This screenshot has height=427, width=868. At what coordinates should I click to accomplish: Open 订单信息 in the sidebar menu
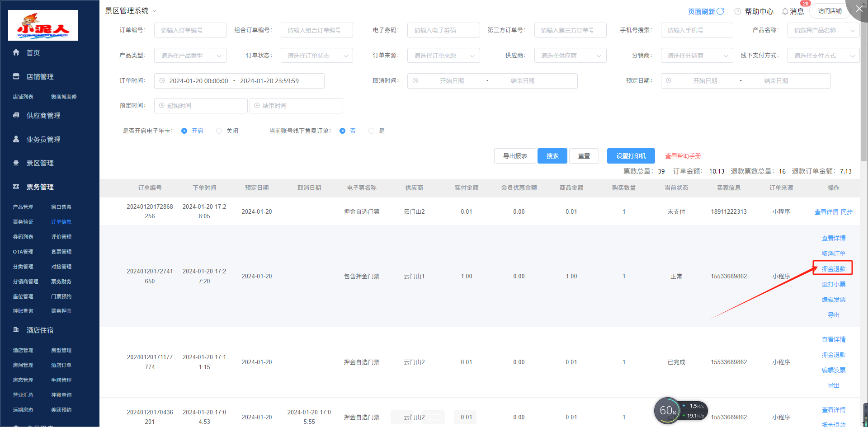(61, 222)
